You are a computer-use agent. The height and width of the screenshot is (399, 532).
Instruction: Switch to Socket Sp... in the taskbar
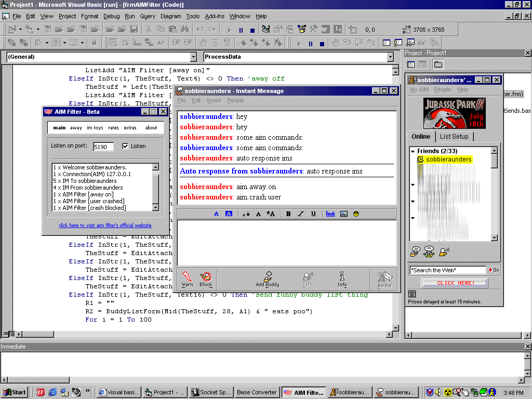pyautogui.click(x=211, y=393)
